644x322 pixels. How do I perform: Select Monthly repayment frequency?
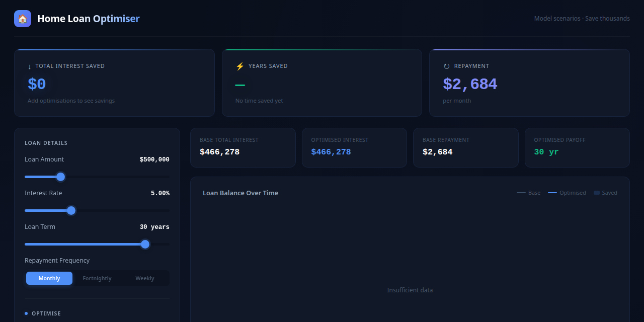(x=49, y=278)
